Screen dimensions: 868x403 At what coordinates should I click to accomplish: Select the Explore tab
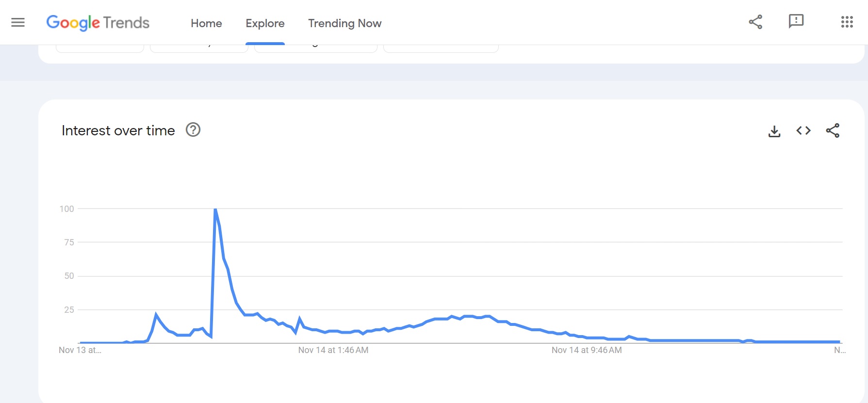[265, 23]
